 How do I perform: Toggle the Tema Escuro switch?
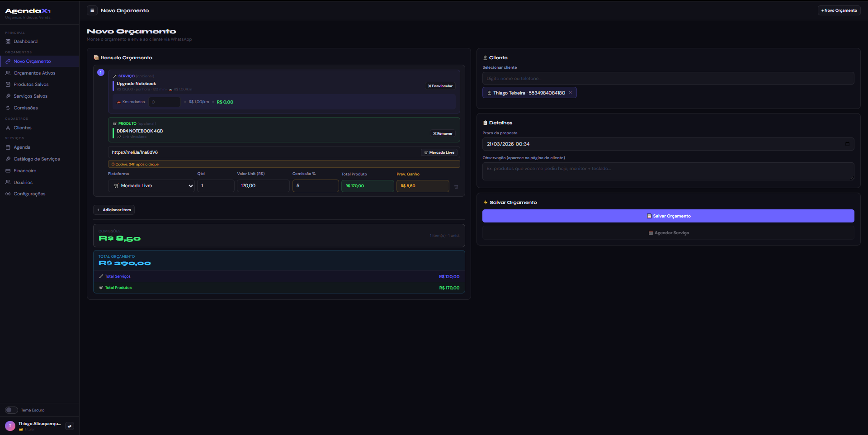pyautogui.click(x=11, y=410)
